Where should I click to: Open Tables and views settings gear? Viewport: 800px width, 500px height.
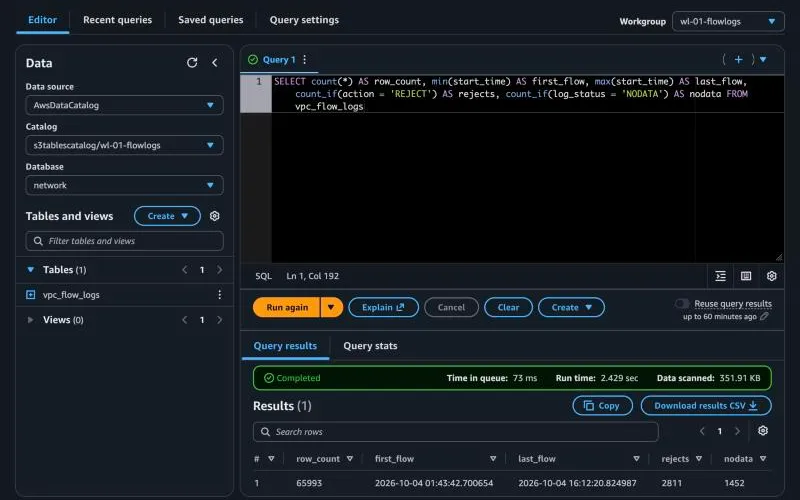pos(214,216)
